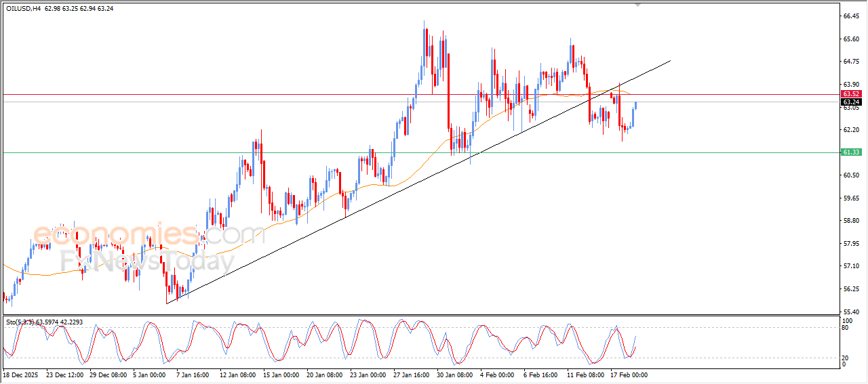868x384 pixels.
Task: Click the 59.65 price axis label
Action: tap(851, 198)
